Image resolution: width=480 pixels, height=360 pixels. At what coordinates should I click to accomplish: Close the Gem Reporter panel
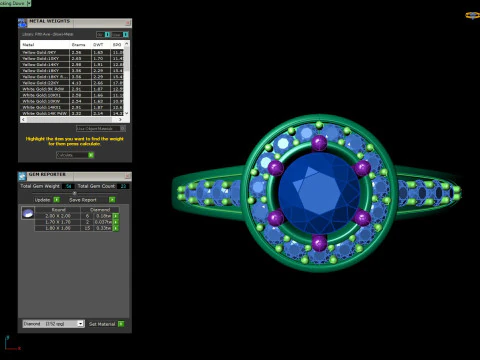128,175
